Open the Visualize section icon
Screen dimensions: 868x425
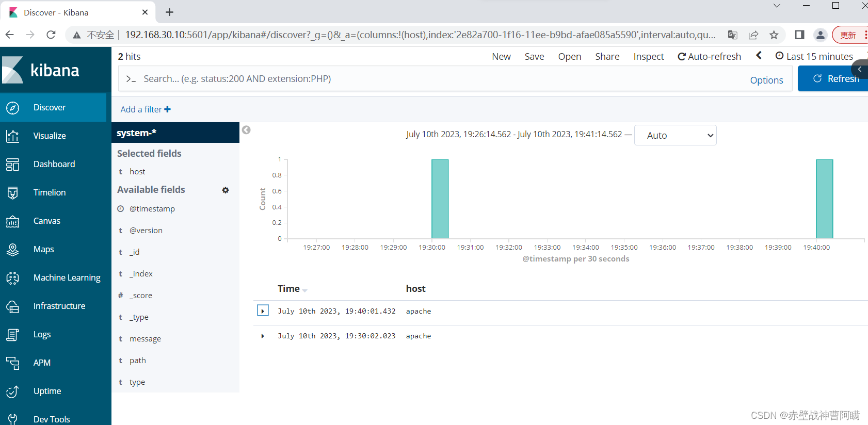coord(12,136)
